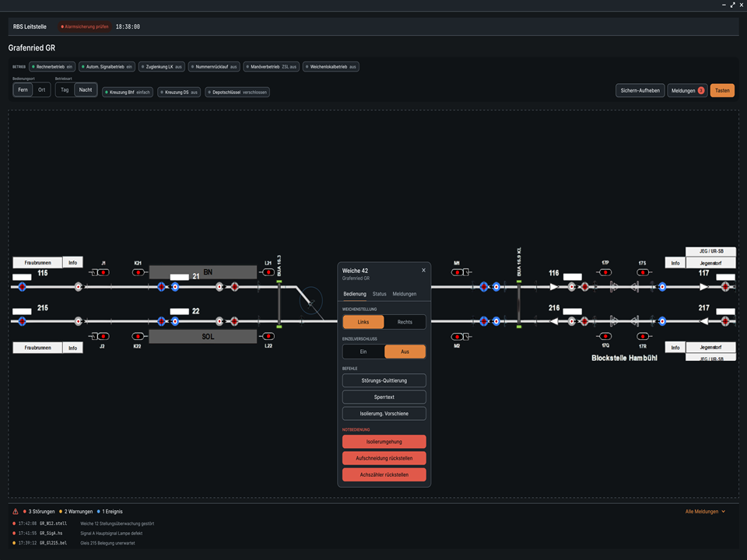Open the Meldungen tab in Weiche 42 dialog
This screenshot has height=560, width=747.
click(x=405, y=294)
